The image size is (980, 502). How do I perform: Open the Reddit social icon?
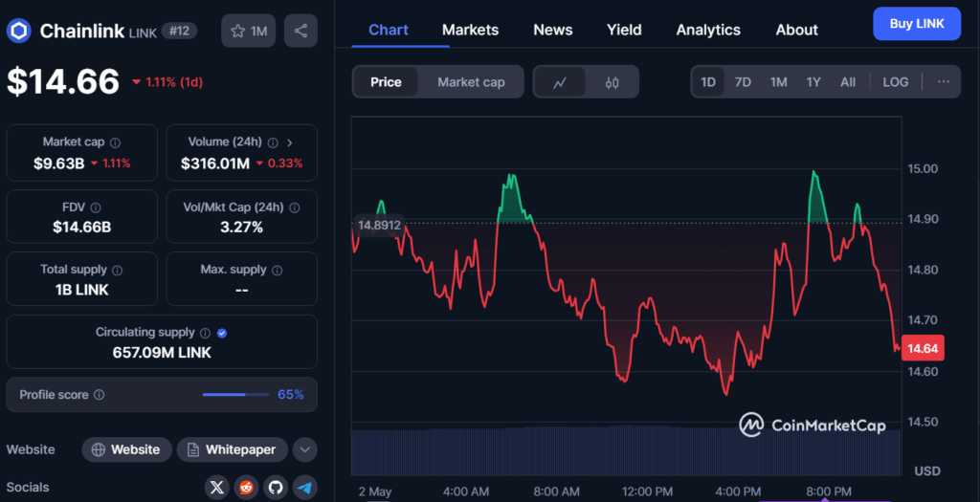(246, 487)
